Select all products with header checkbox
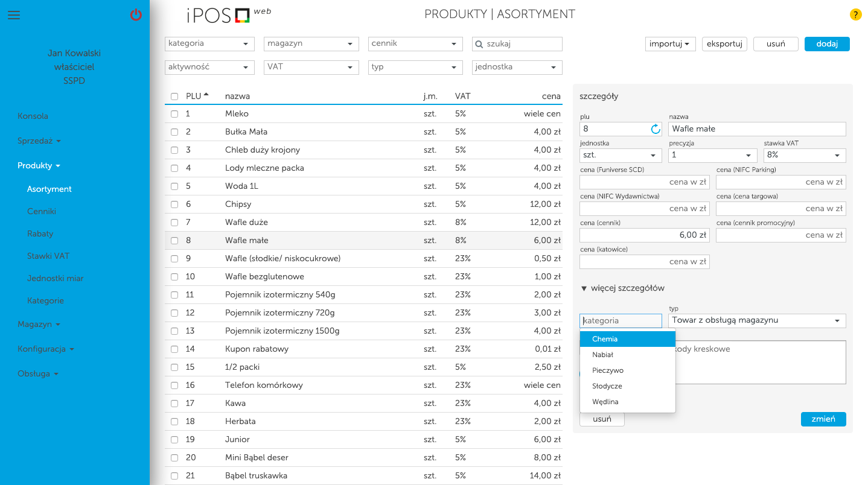 pyautogui.click(x=174, y=97)
